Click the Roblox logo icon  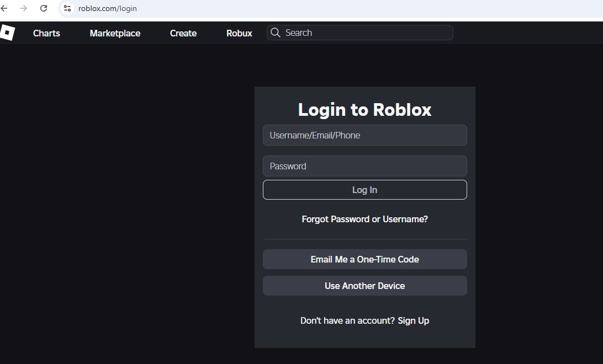pos(7,33)
